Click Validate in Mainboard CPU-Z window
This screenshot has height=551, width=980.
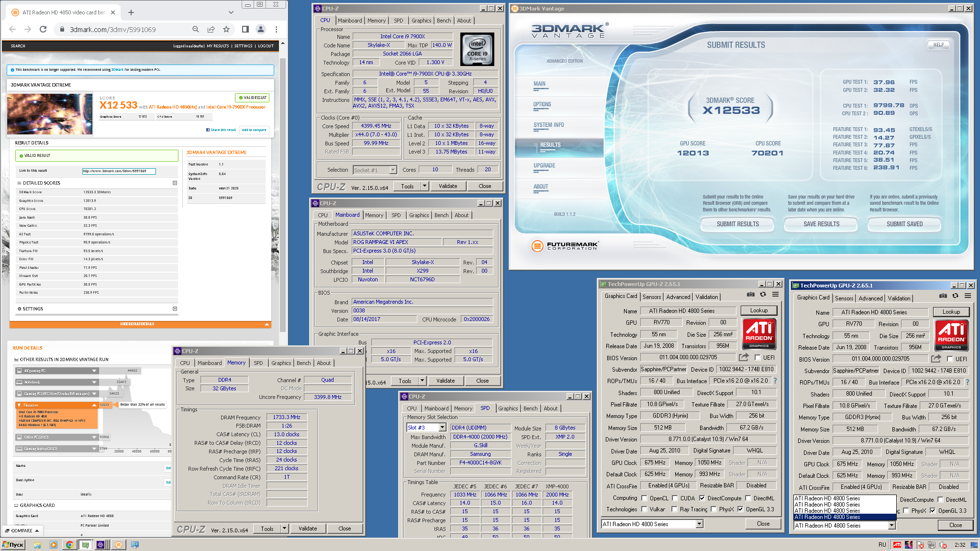click(x=445, y=381)
